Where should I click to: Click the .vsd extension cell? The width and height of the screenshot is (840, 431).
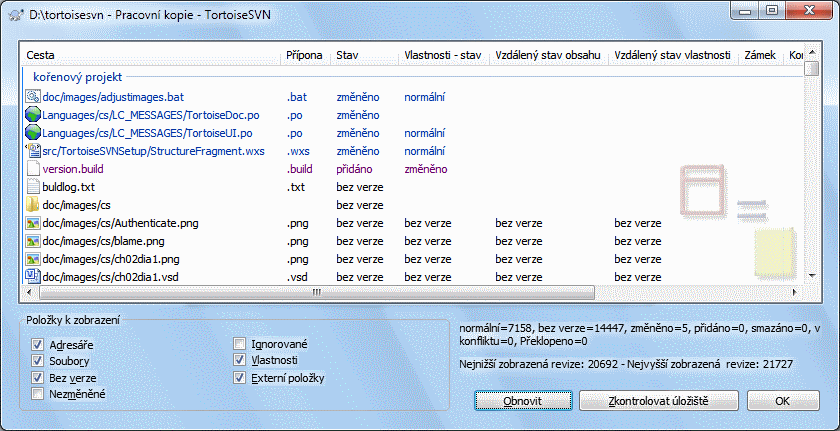pyautogui.click(x=297, y=277)
